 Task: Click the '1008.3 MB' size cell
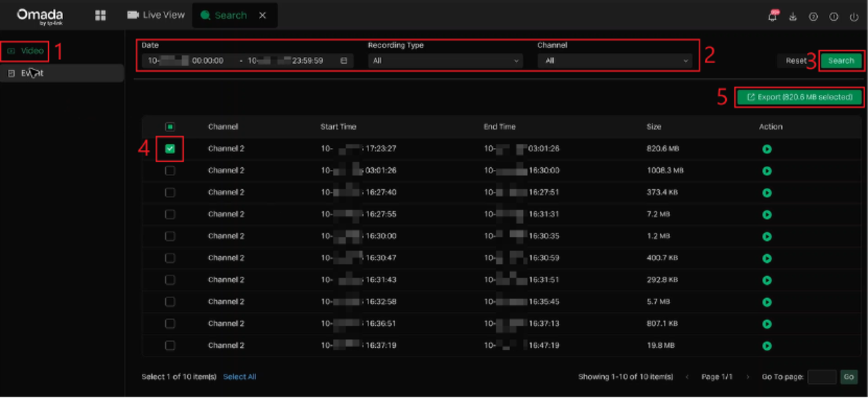tap(665, 171)
